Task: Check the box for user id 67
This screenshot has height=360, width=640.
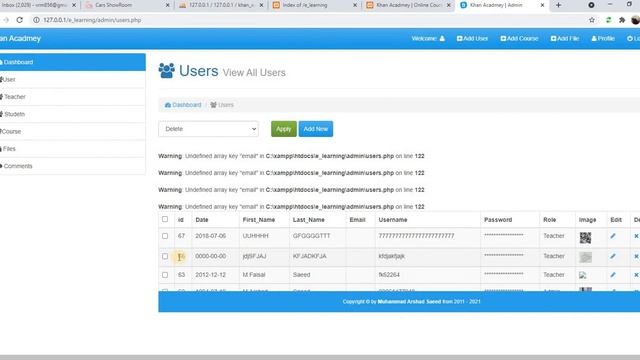Action: pyautogui.click(x=165, y=236)
